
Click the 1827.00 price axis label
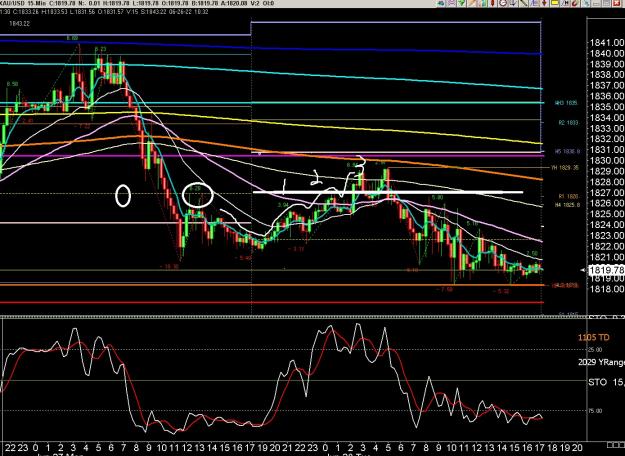click(607, 193)
